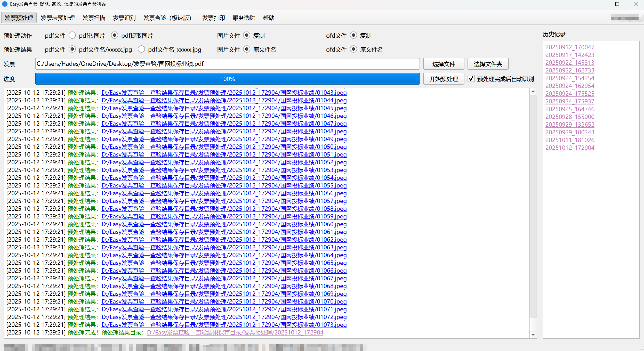Select the pdf转图片 radio button
This screenshot has height=351, width=644.
click(x=73, y=35)
